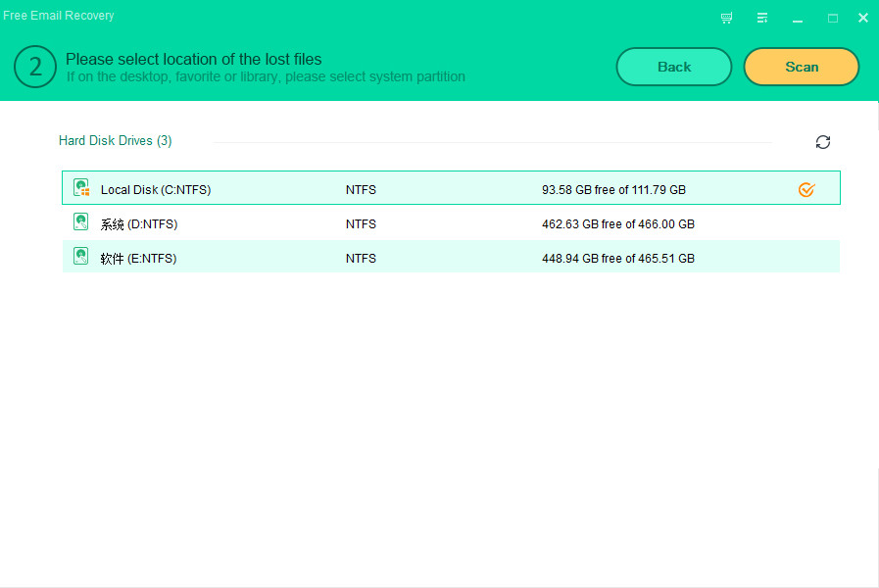Image resolution: width=879 pixels, height=588 pixels.
Task: Open the title bar menu icon
Action: 761,18
